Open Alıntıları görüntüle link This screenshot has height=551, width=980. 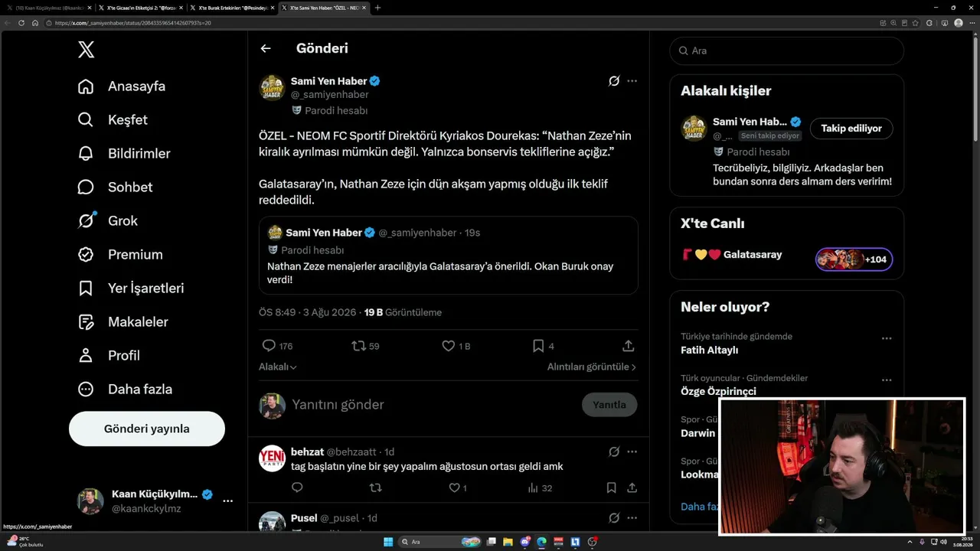(x=592, y=367)
